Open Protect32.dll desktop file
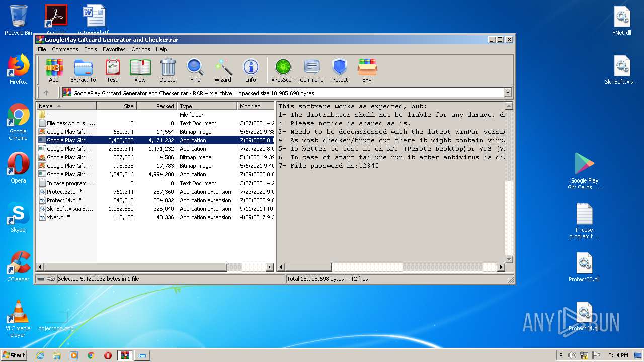Image resolution: width=644 pixels, height=362 pixels. pyautogui.click(x=584, y=266)
